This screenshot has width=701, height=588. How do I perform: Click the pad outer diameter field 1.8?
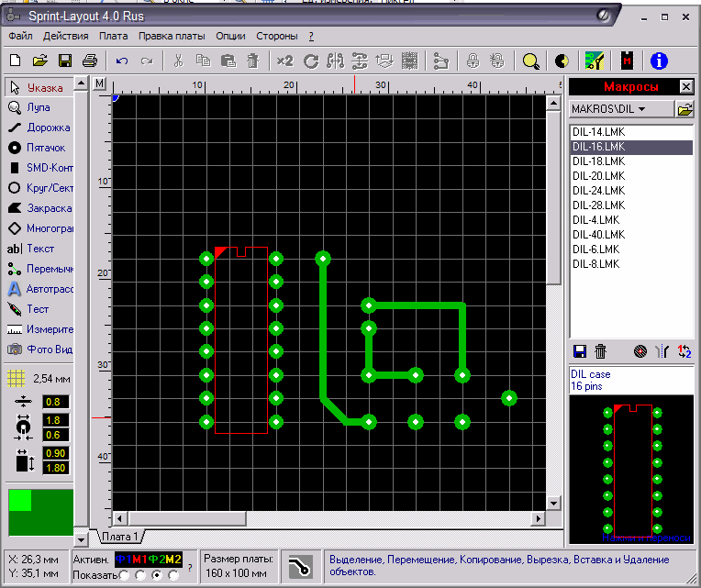coord(56,420)
